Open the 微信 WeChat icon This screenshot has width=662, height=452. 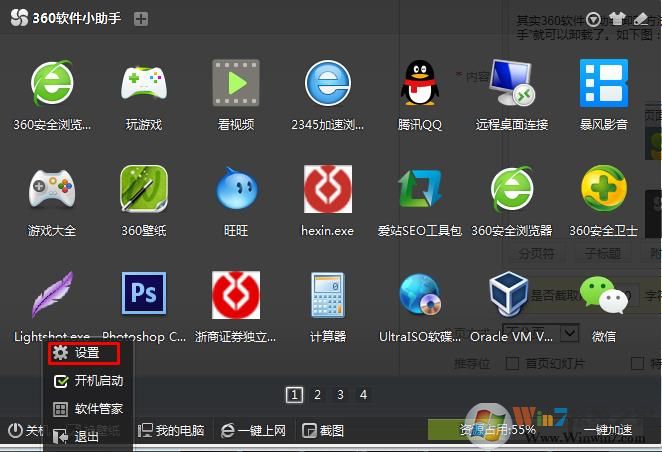click(x=604, y=295)
